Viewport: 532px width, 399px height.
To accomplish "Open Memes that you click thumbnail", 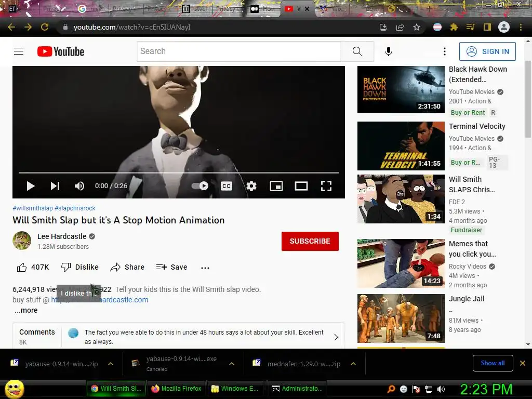I will 401,263.
